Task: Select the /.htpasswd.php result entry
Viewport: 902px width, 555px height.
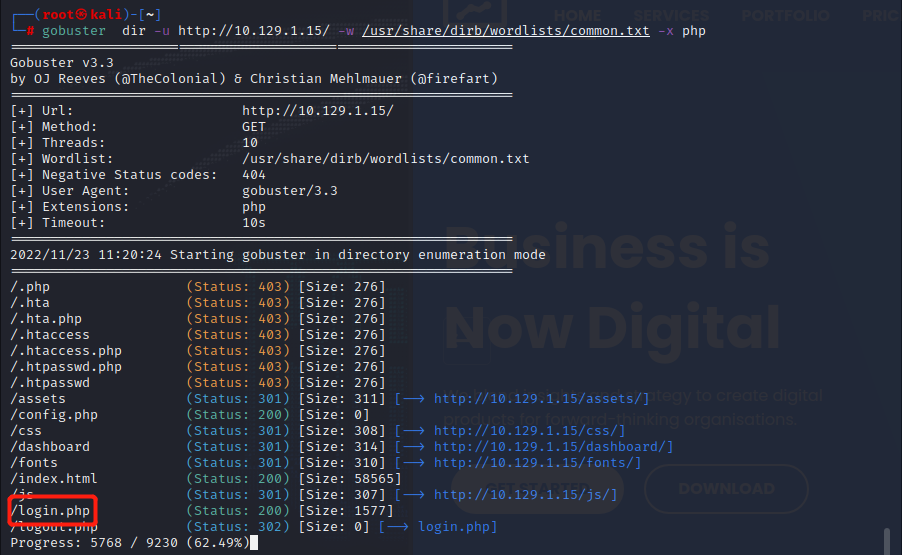Action: pyautogui.click(x=66, y=367)
